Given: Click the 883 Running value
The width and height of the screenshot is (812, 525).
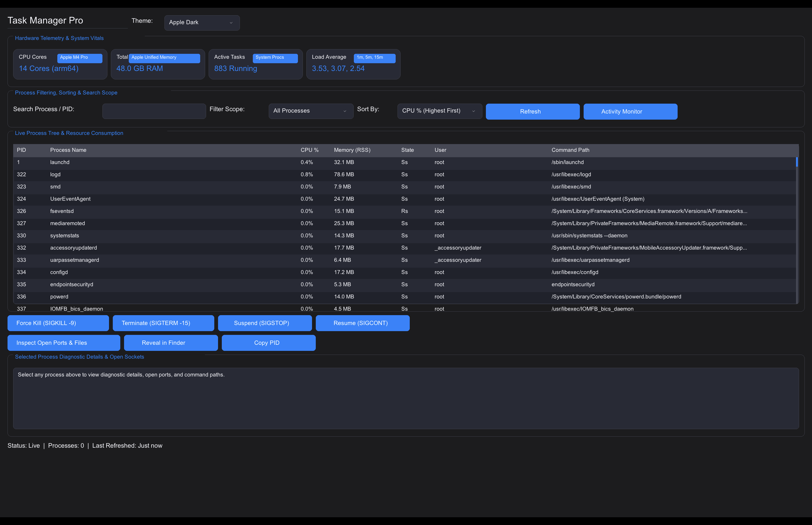Looking at the screenshot, I should tap(235, 69).
